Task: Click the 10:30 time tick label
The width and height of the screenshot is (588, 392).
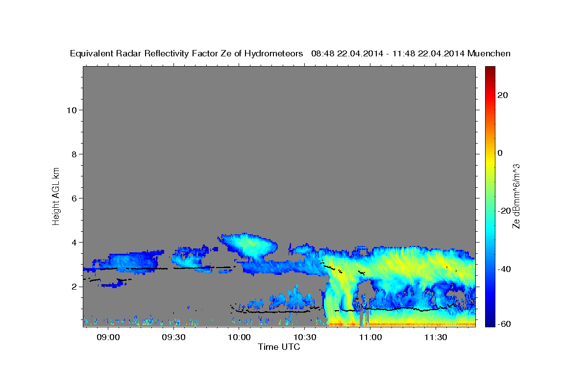Action: pos(304,338)
